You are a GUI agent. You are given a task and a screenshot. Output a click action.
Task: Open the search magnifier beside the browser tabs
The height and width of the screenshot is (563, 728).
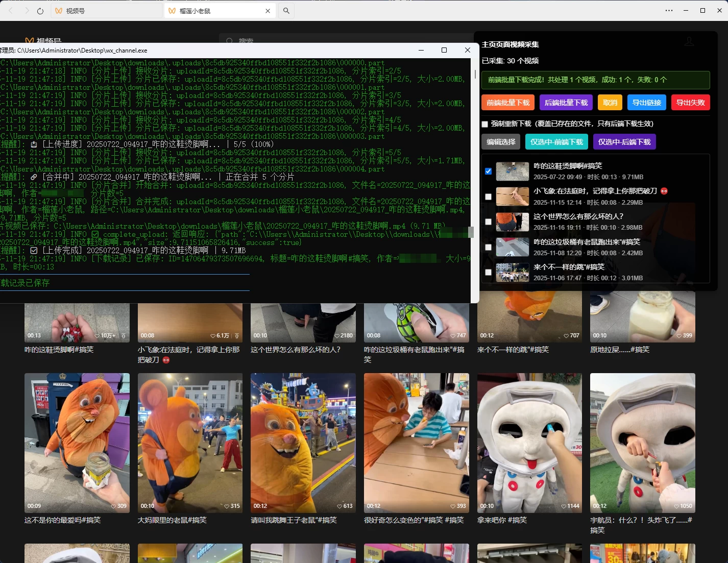click(286, 10)
